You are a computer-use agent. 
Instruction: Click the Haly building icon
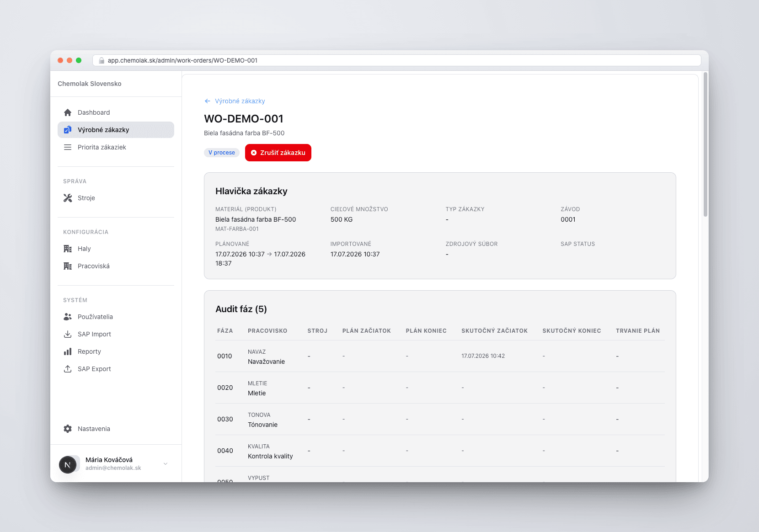click(68, 249)
